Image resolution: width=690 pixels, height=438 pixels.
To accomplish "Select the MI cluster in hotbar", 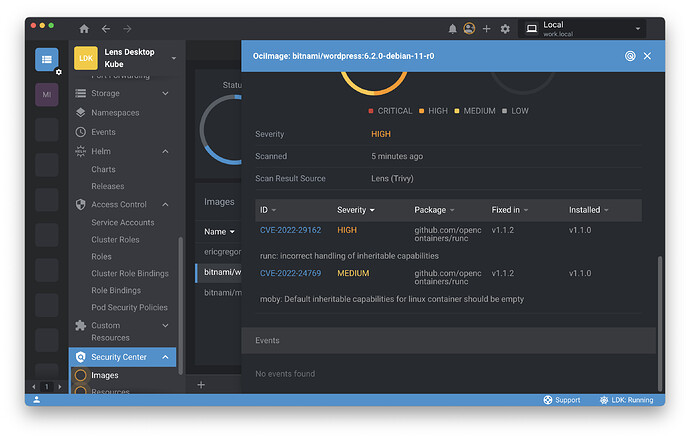I will pyautogui.click(x=47, y=94).
